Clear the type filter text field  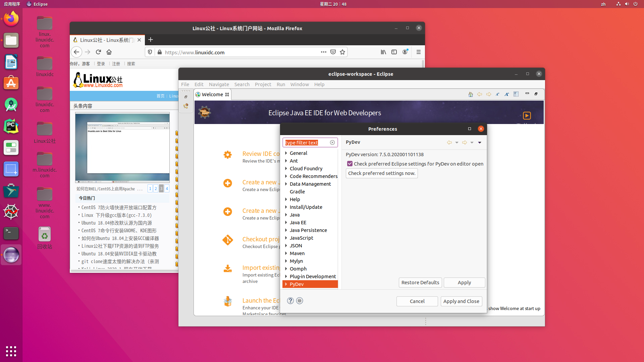pyautogui.click(x=332, y=142)
